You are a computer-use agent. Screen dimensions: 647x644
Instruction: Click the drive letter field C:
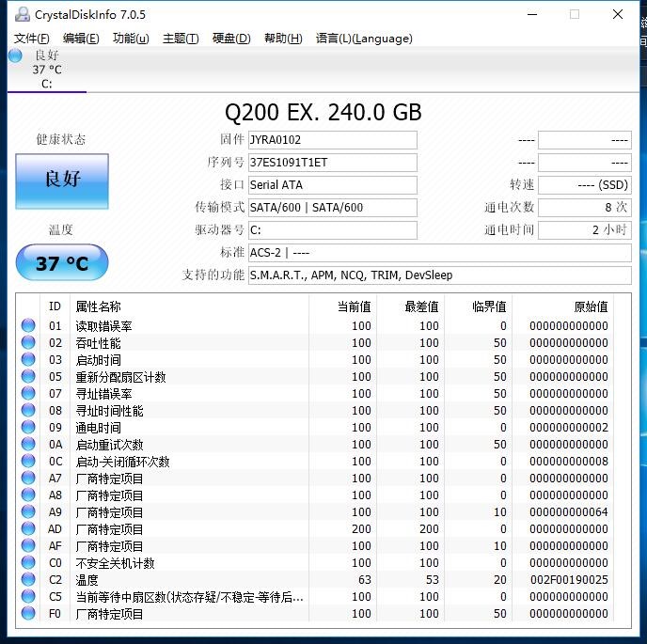click(333, 229)
